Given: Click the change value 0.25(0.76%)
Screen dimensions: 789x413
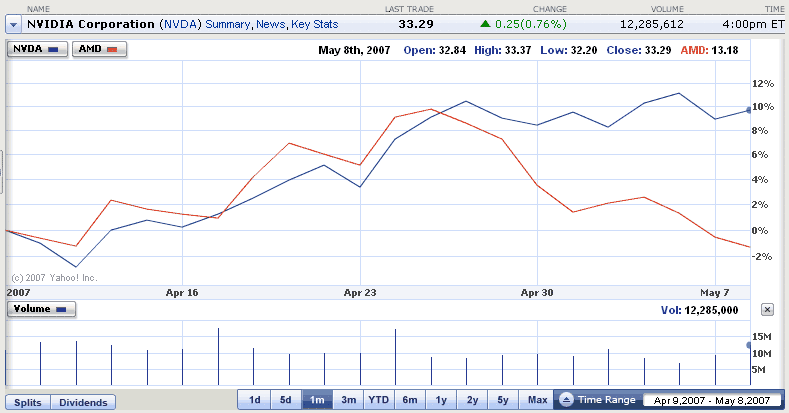Looking at the screenshot, I should click(531, 24).
